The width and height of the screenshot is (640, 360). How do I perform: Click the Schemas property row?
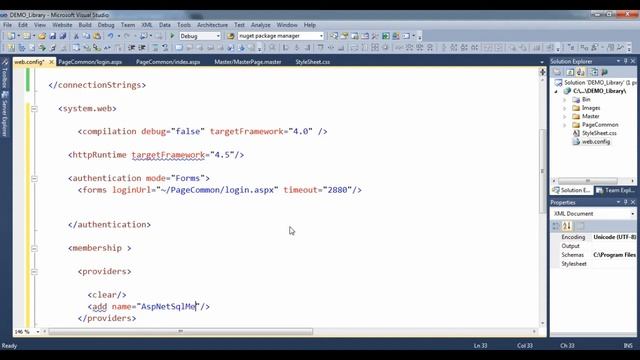click(593, 255)
